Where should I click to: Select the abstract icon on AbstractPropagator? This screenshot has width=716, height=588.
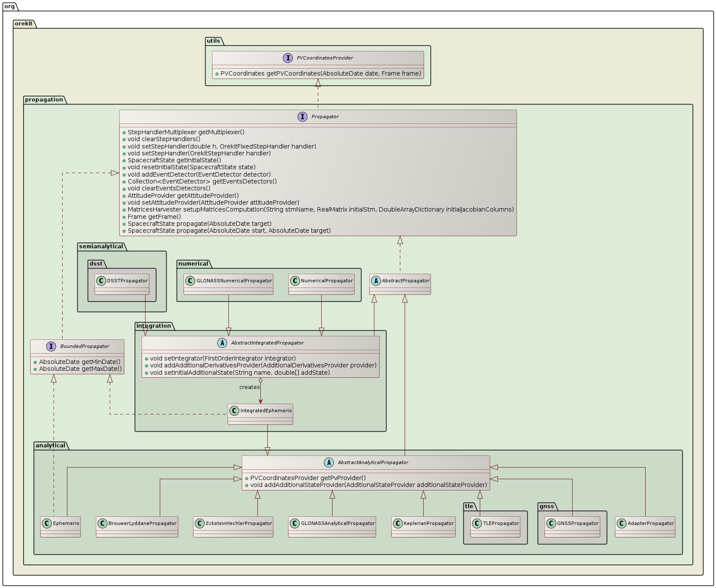[x=375, y=280]
